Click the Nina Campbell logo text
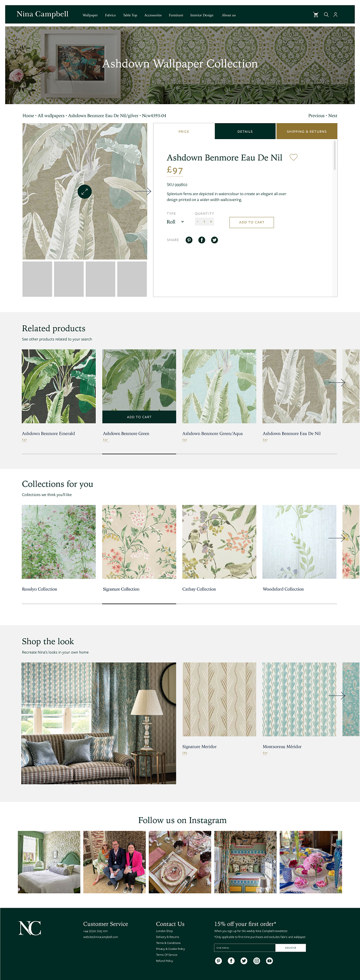 tap(42, 14)
